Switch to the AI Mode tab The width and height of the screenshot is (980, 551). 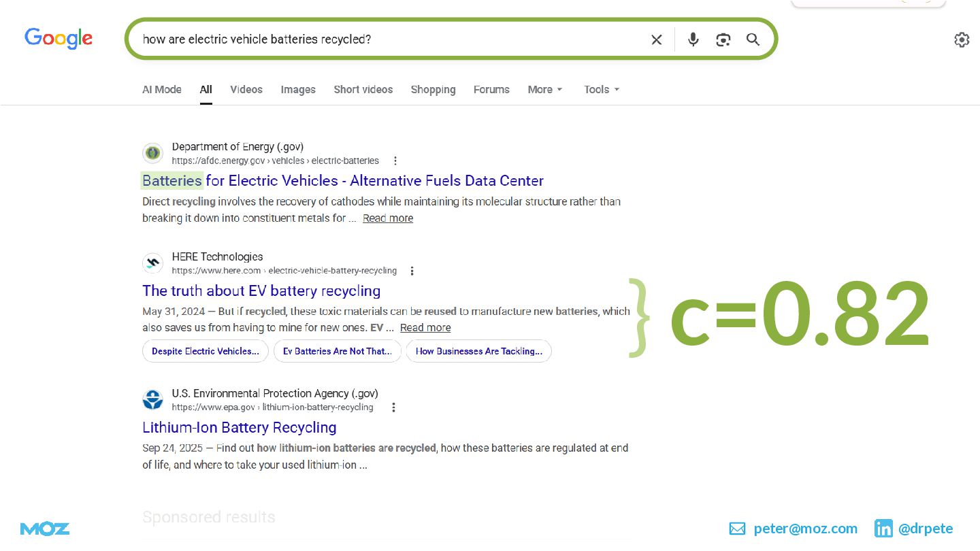pos(162,89)
